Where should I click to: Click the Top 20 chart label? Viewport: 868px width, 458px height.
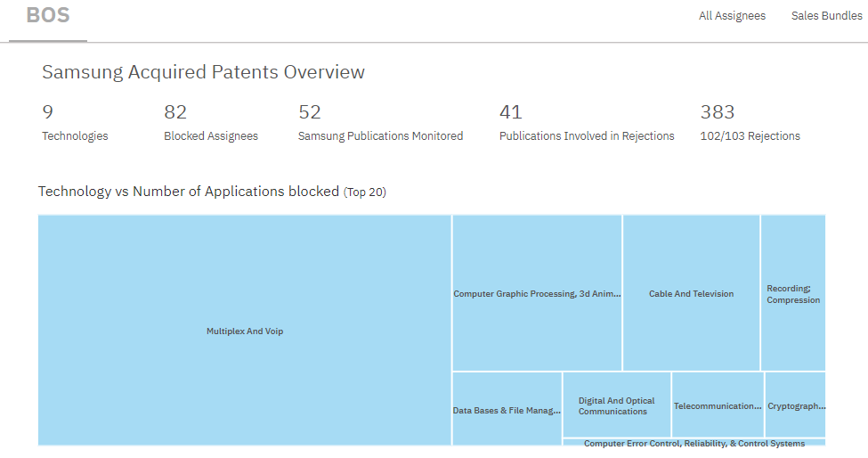(x=365, y=192)
